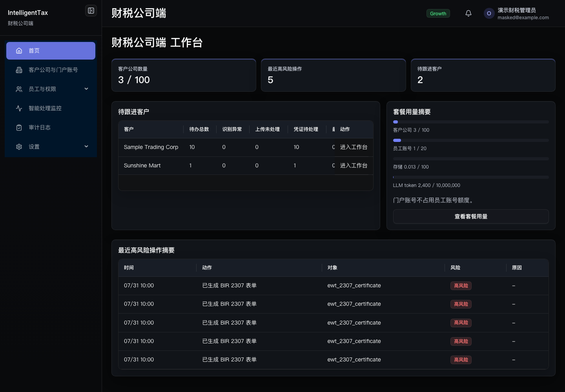Image resolution: width=565 pixels, height=392 pixels.
Task: Click masked@example.com email text
Action: click(x=523, y=18)
